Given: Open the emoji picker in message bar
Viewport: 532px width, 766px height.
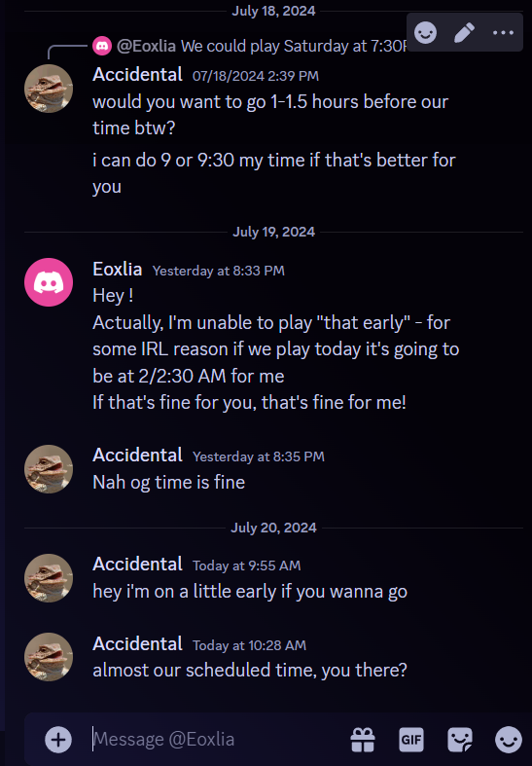Looking at the screenshot, I should click(508, 739).
